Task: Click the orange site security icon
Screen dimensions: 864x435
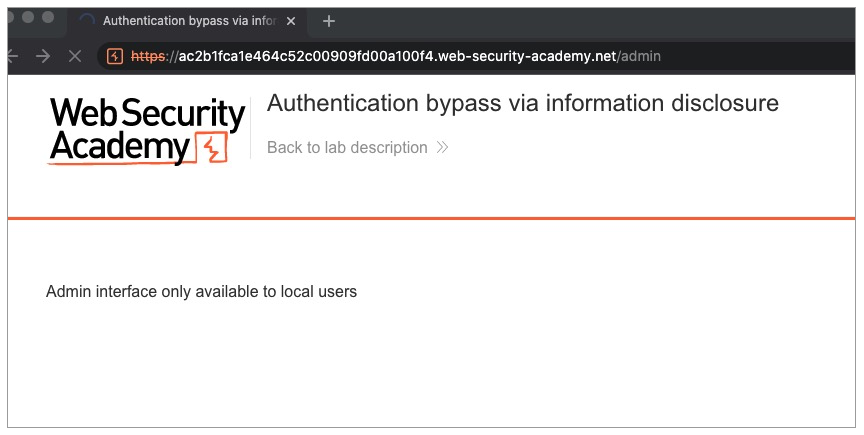Action: [115, 56]
